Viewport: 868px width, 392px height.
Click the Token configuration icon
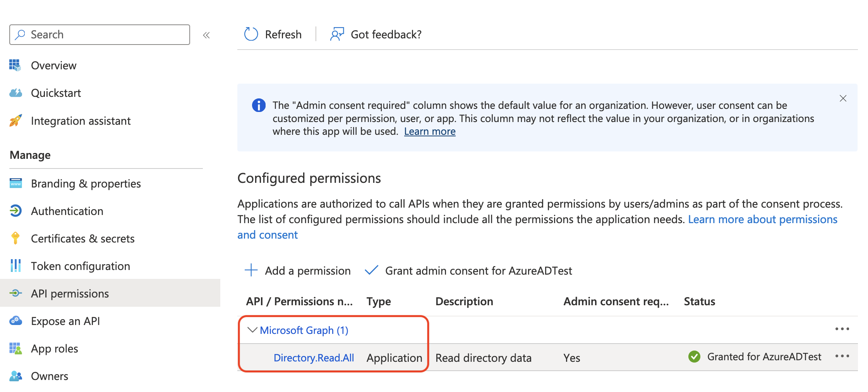[15, 266]
